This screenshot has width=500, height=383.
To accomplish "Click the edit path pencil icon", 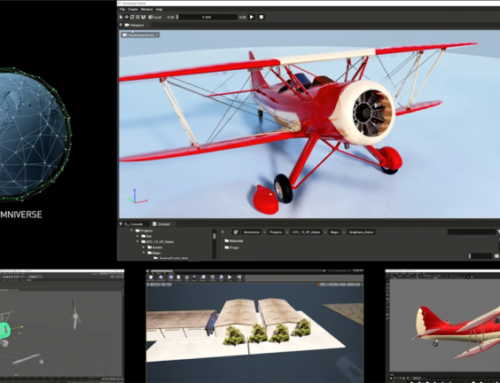I will (x=236, y=232).
